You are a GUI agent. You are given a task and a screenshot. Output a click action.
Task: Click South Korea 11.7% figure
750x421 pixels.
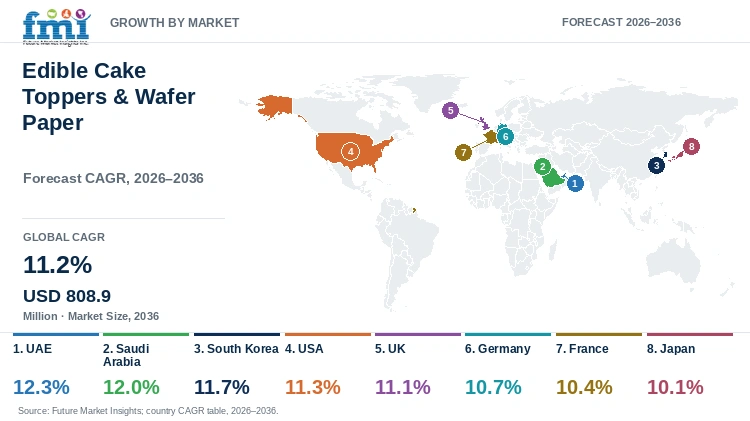(221, 387)
